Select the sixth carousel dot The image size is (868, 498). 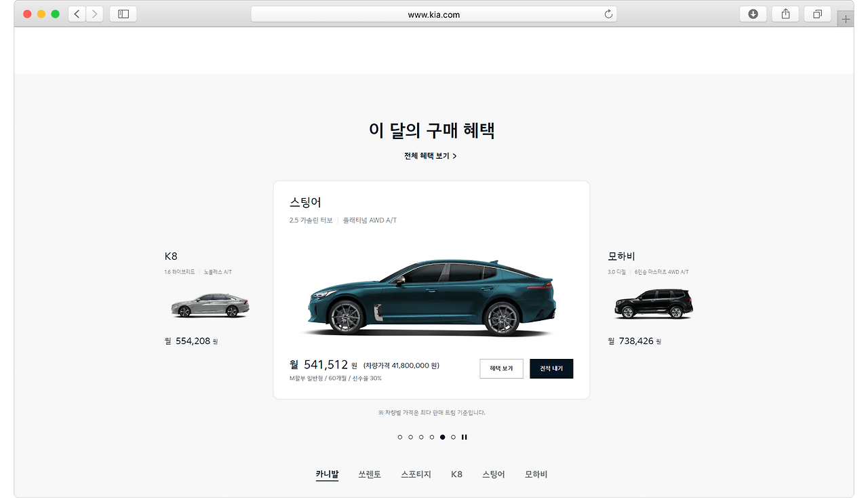454,437
